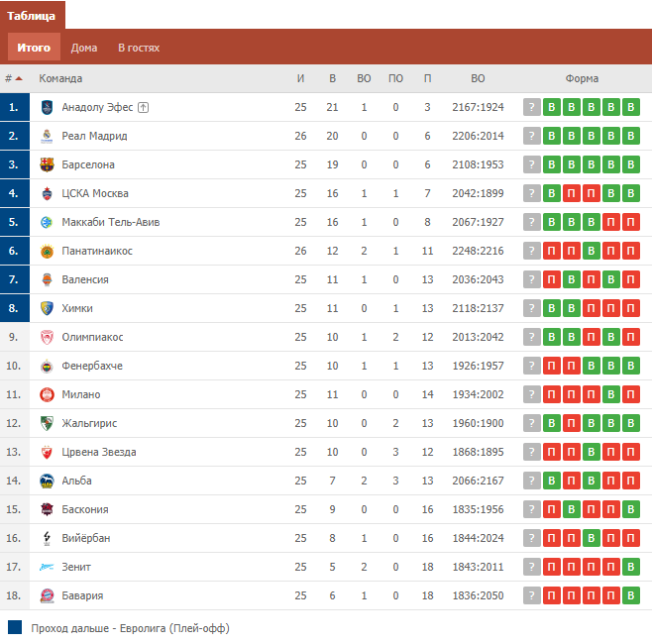Screen dimensions: 652x644
Task: Sort table by the # column arrow
Action: pyautogui.click(x=18, y=78)
